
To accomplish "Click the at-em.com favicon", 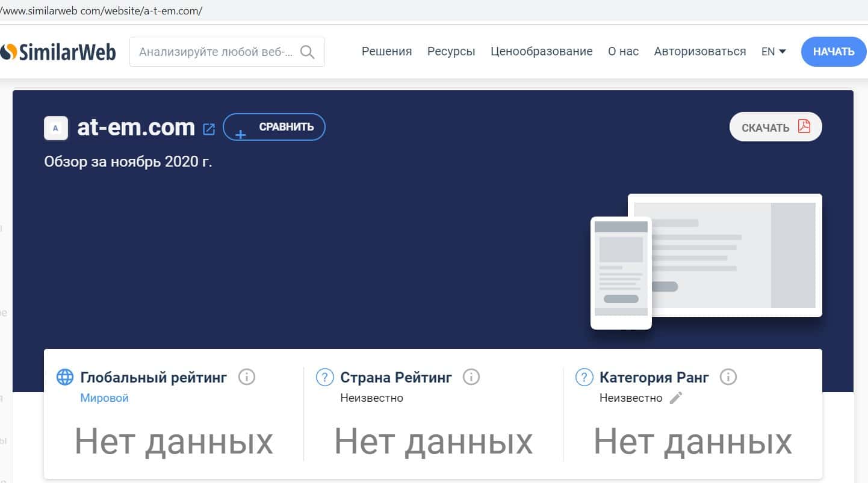I will point(56,128).
